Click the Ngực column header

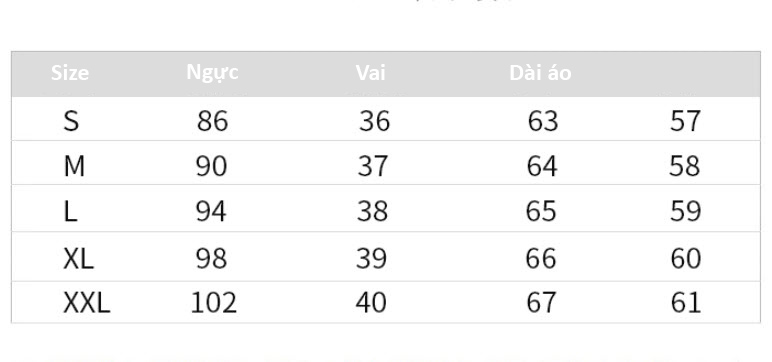point(213,72)
